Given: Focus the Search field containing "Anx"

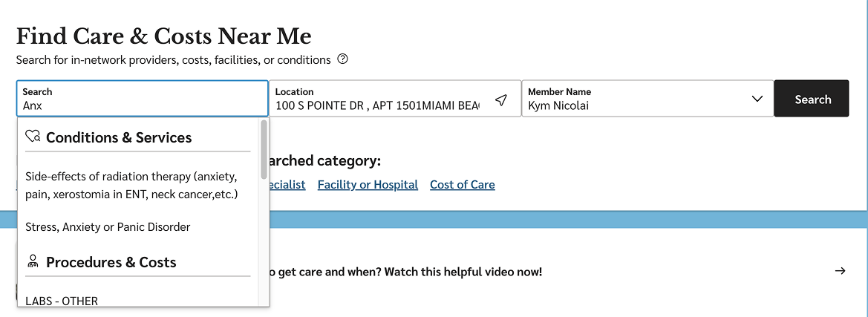Looking at the screenshot, I should click(141, 105).
